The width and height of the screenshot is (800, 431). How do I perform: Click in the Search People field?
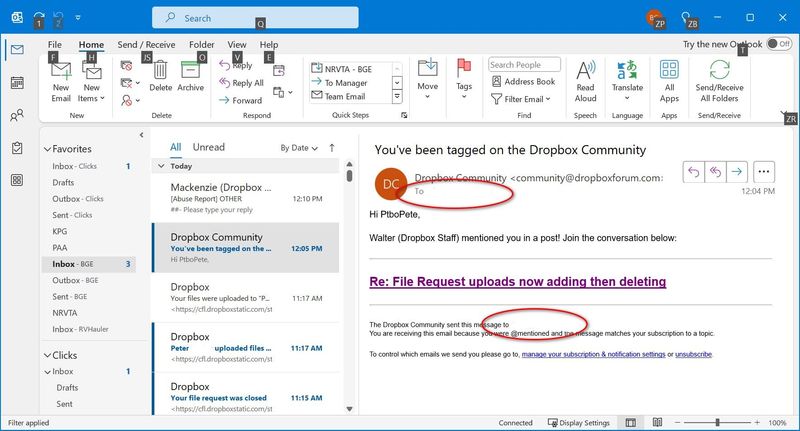(x=524, y=65)
